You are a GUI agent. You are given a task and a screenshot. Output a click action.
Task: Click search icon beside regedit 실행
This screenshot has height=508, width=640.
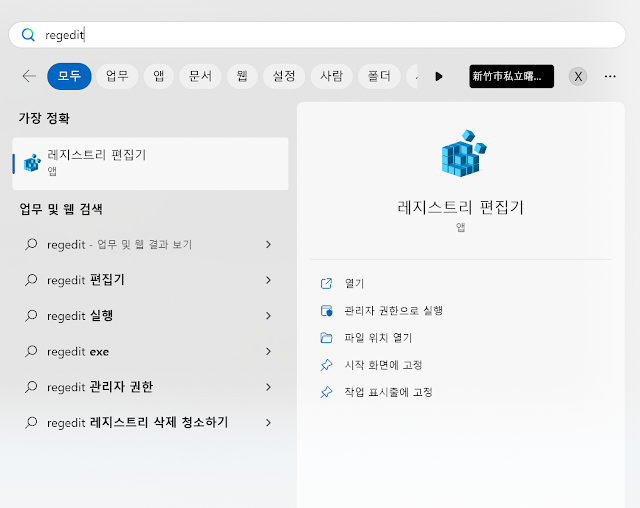pyautogui.click(x=31, y=316)
